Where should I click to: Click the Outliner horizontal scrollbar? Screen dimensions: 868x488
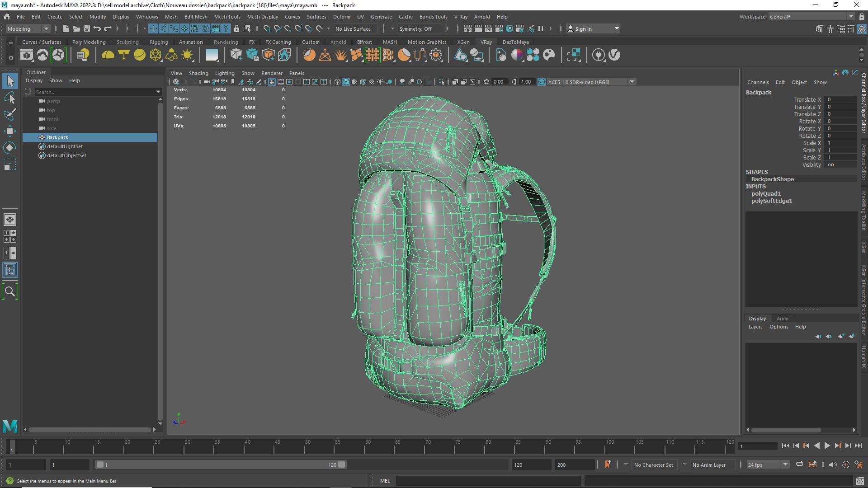(x=90, y=429)
